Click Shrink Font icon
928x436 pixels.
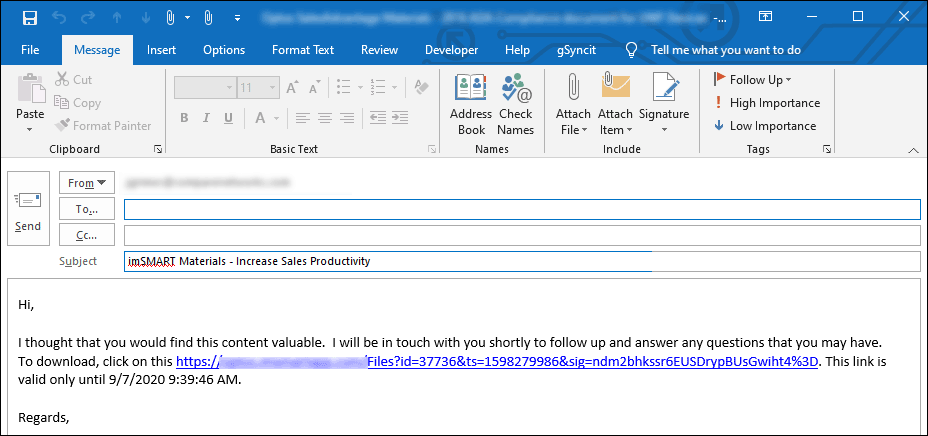pyautogui.click(x=314, y=88)
